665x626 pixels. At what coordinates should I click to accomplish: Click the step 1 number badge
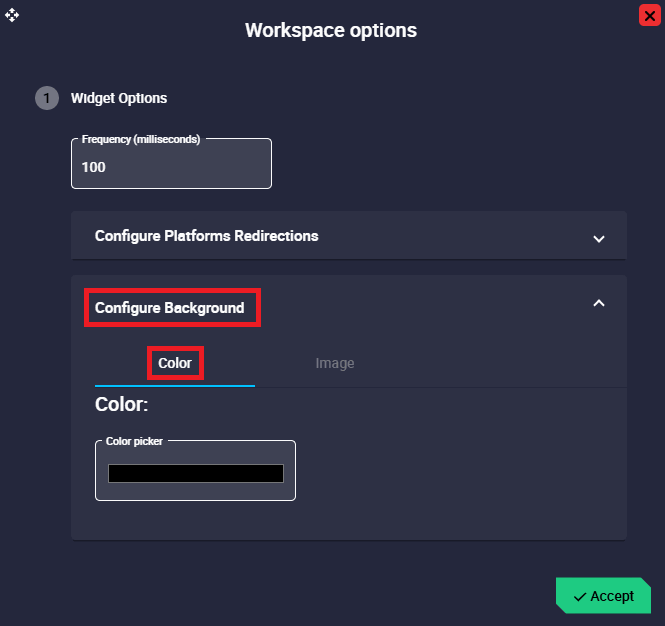pyautogui.click(x=46, y=98)
